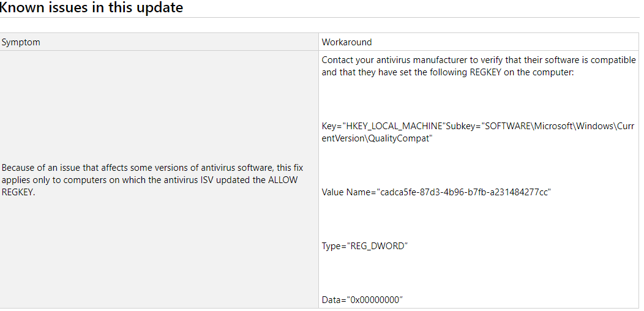Click the Type="REG_DWORD" line
This screenshot has width=644, height=311.
(x=365, y=246)
